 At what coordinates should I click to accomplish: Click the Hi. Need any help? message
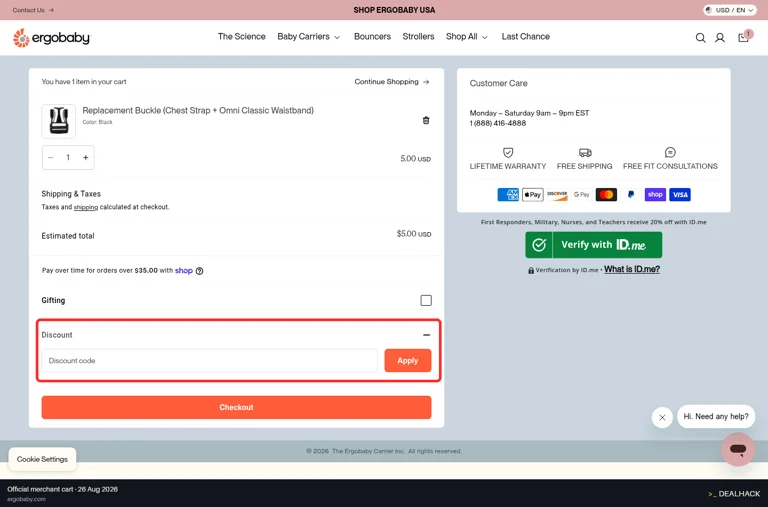point(716,416)
